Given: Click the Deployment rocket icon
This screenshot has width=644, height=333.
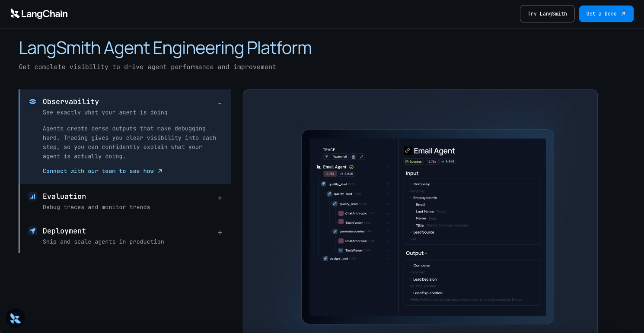Looking at the screenshot, I should [33, 231].
